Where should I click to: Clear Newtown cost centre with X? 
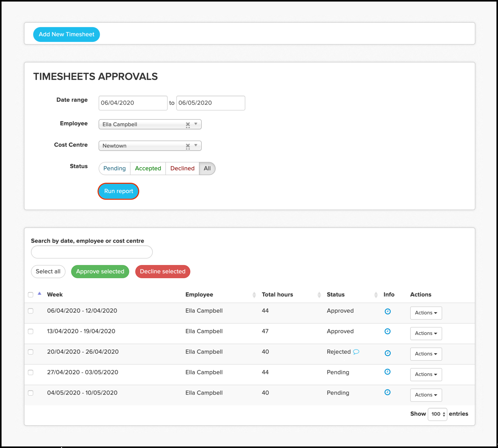point(188,146)
